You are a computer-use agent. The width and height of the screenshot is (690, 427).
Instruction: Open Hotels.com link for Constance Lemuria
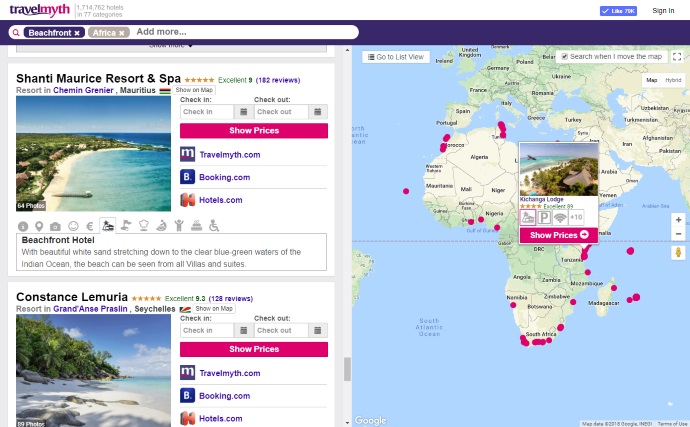(220, 419)
